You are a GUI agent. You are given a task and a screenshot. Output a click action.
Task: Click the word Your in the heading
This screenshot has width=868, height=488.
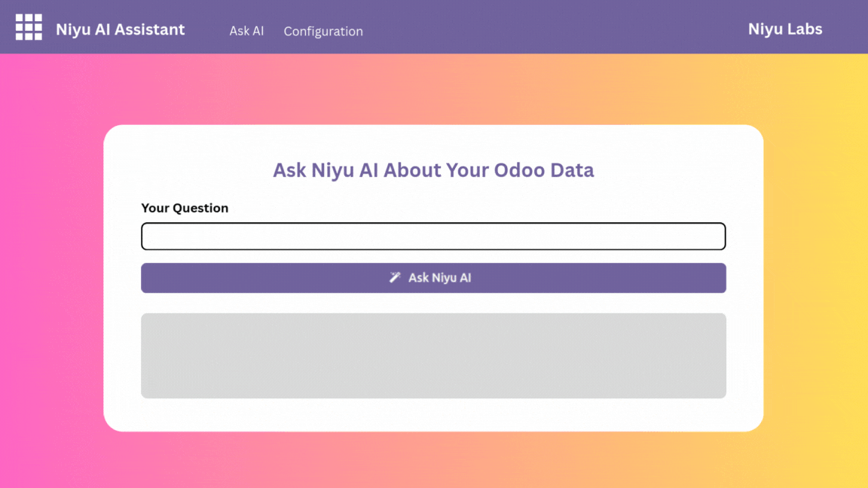pyautogui.click(x=467, y=170)
